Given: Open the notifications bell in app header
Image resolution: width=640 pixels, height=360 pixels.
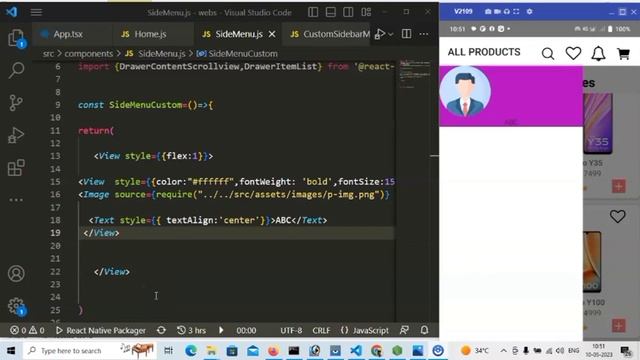Looking at the screenshot, I should click(598, 53).
